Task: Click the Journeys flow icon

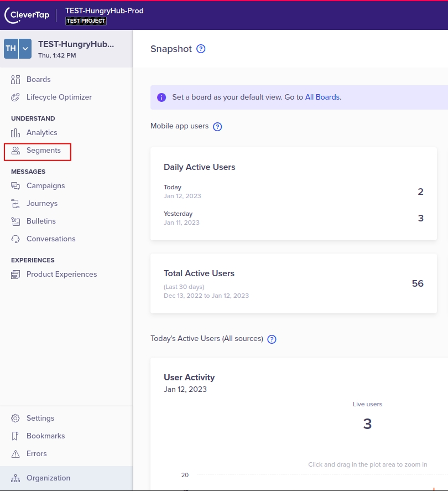Action: coord(15,204)
